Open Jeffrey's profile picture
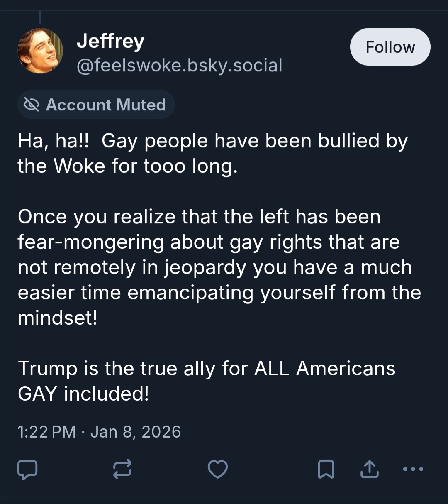The height and width of the screenshot is (504, 448). pyautogui.click(x=40, y=51)
